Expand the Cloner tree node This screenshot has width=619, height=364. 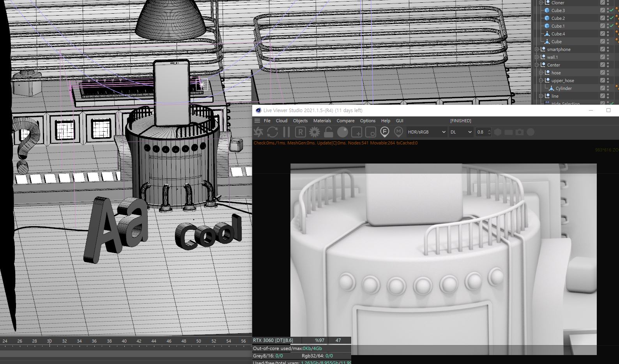click(x=541, y=3)
